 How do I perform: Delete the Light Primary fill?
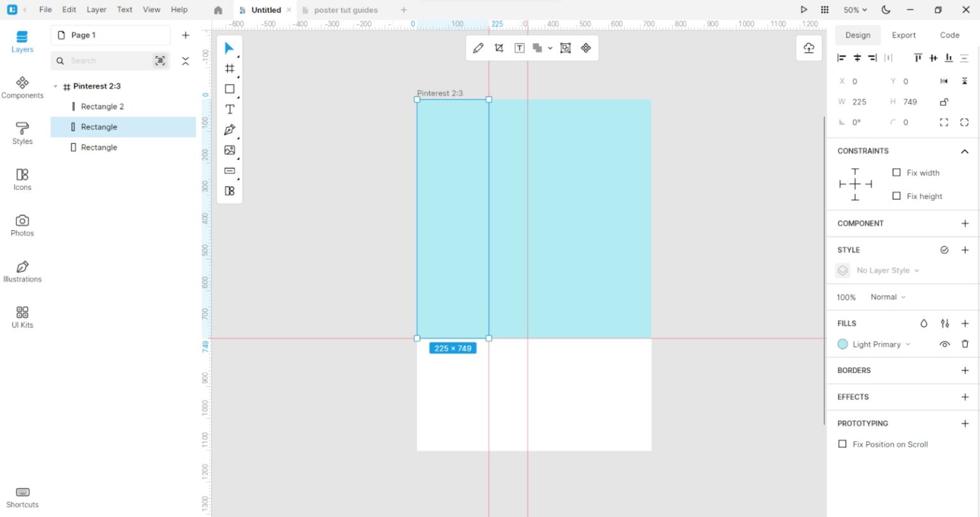pos(965,344)
